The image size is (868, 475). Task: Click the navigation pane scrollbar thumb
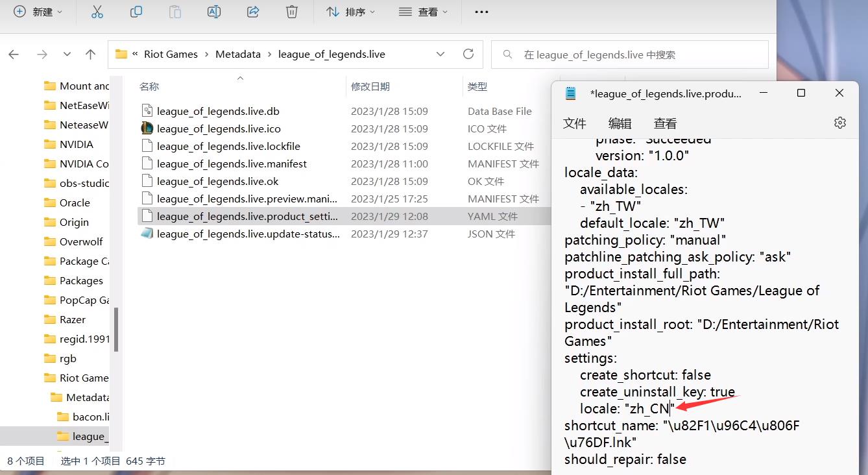pos(116,328)
